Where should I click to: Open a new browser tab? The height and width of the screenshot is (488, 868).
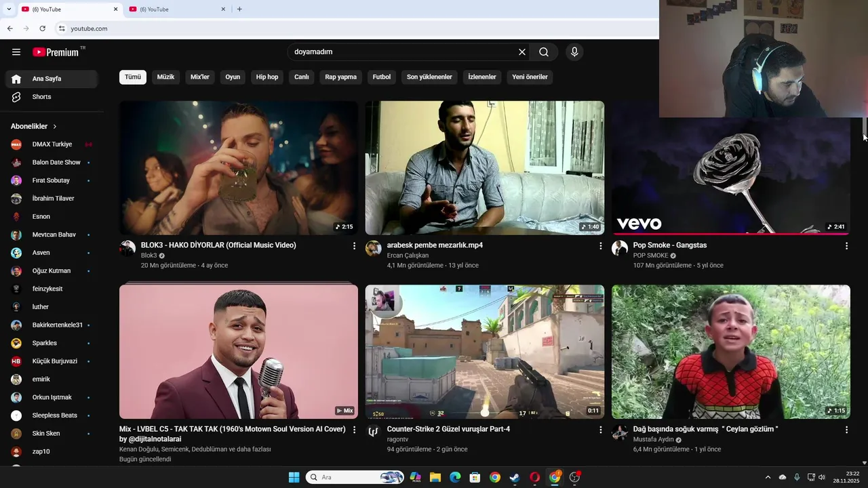point(239,9)
